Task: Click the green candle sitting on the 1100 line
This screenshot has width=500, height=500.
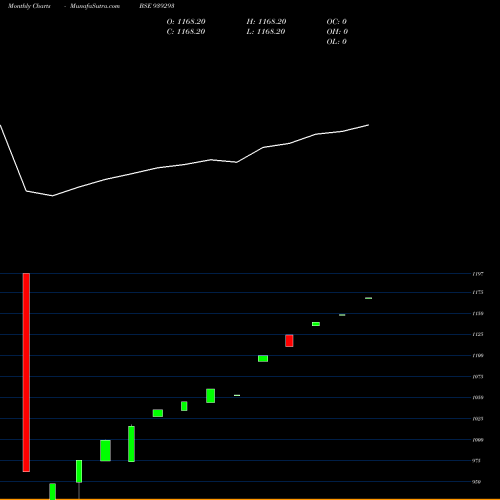Action: pos(263,358)
